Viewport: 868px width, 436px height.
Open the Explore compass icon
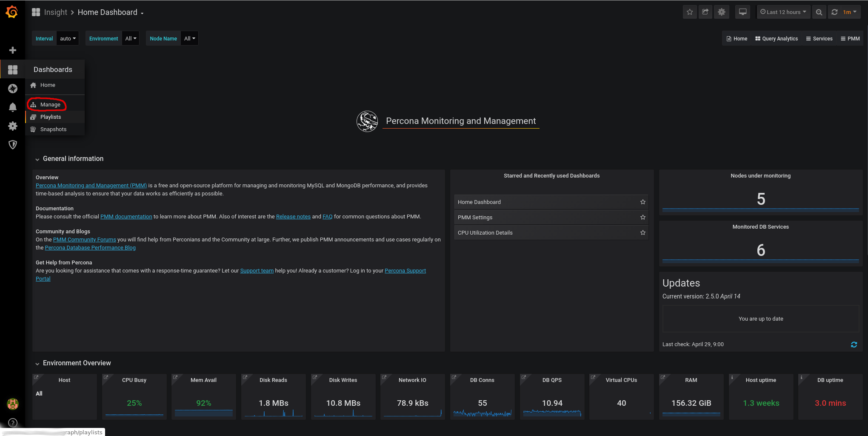click(x=13, y=89)
